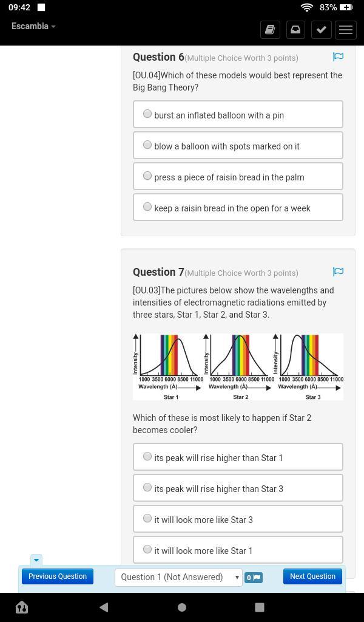Screen dimensions: 364x622
Task: Collapse the navigation bar with arrow tab
Action: tap(36, 559)
